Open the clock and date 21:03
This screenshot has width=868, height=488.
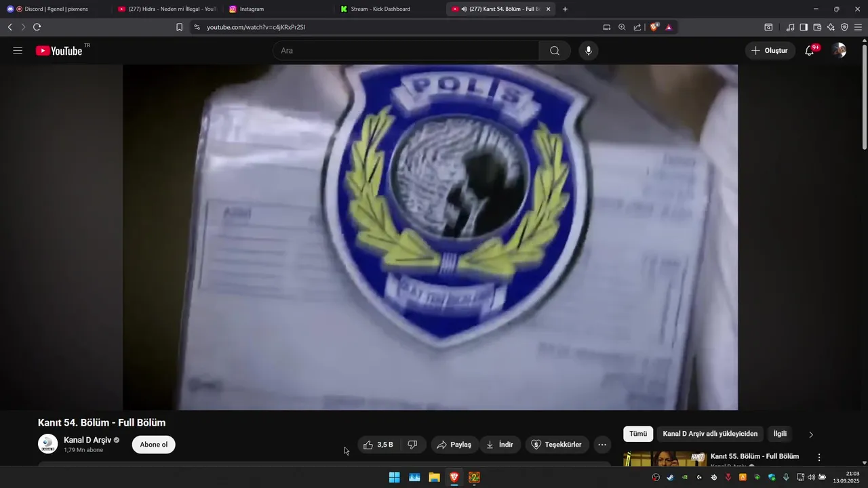click(848, 477)
